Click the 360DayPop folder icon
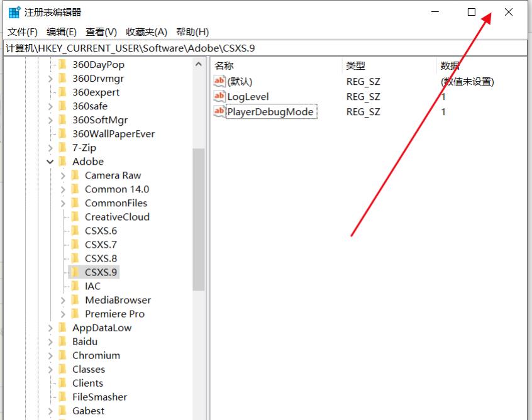 [62, 65]
